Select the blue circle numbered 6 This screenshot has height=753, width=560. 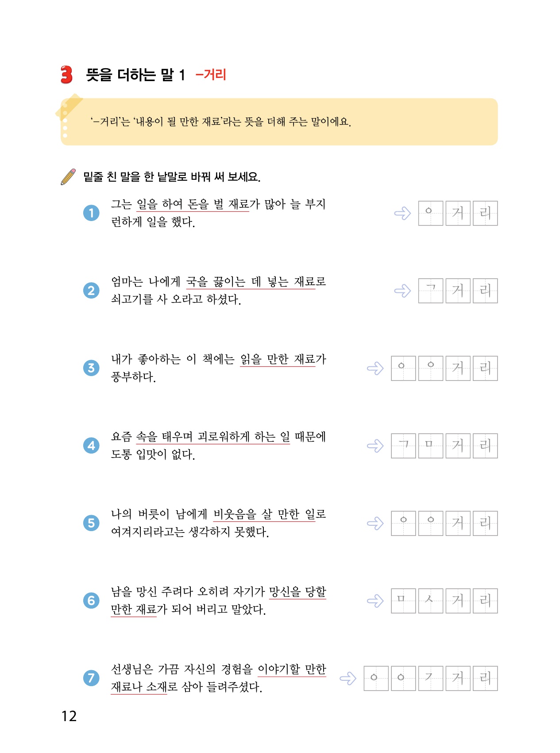coord(91,601)
